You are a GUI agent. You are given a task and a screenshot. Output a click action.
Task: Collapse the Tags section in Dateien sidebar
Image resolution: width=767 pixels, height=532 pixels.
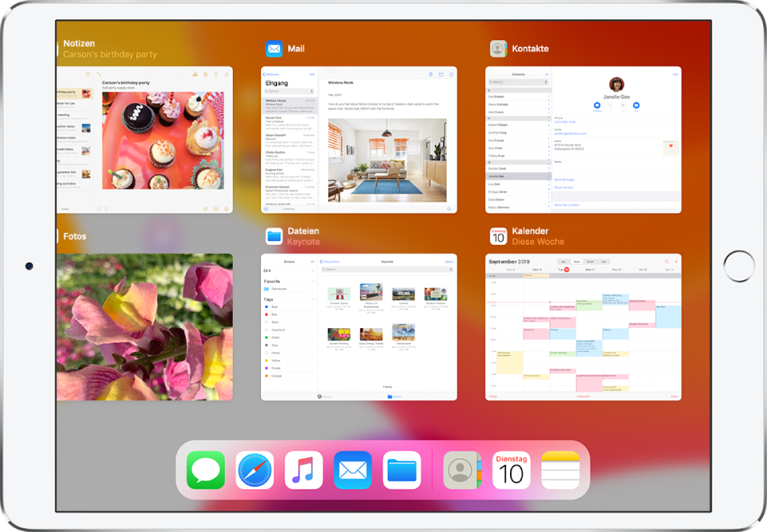click(x=313, y=299)
